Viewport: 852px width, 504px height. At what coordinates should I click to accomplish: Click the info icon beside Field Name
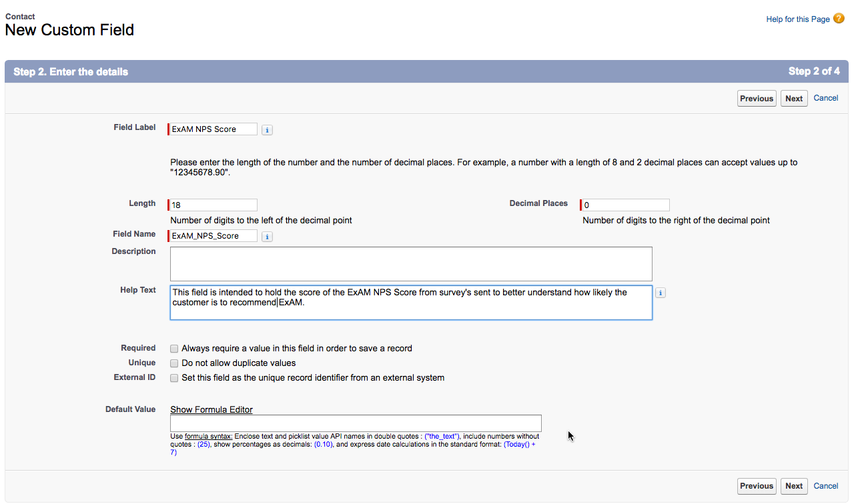267,237
